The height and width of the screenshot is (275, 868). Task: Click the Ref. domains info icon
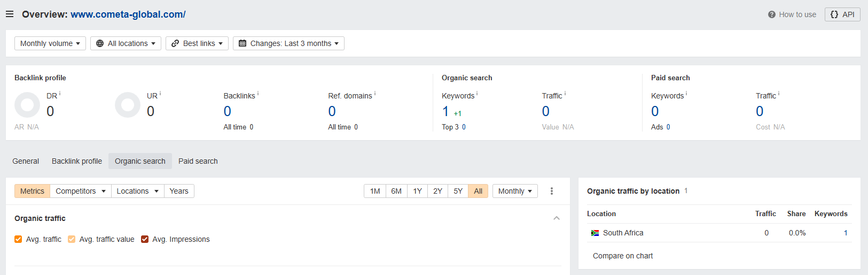tap(375, 94)
